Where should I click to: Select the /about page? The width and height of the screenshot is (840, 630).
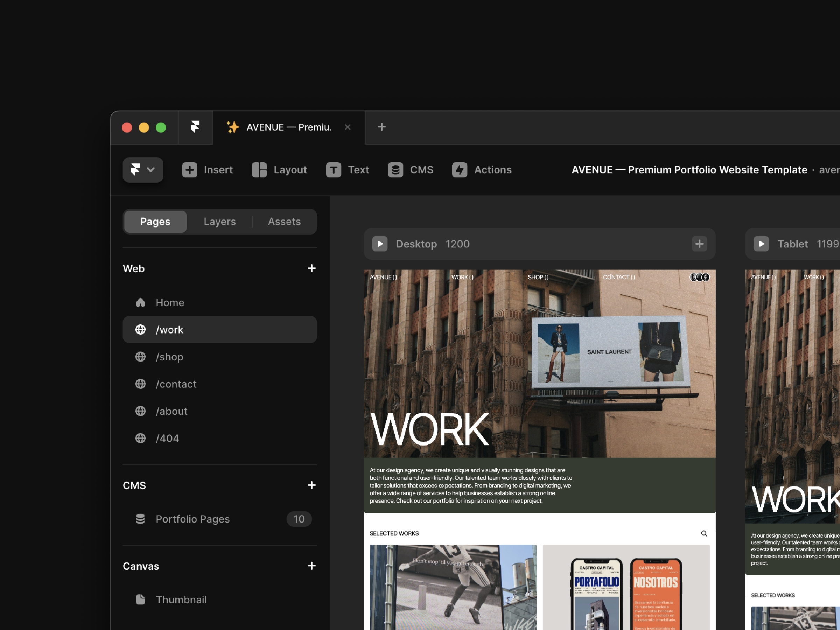tap(219, 411)
